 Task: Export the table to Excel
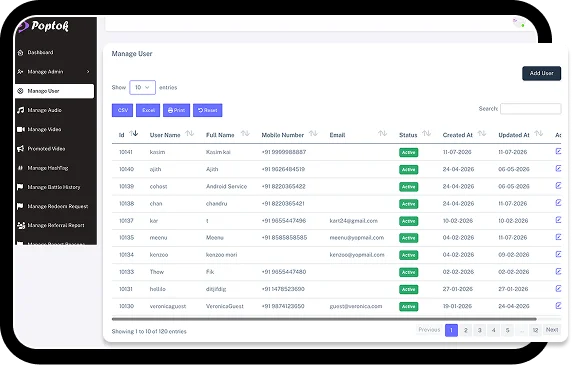pos(148,110)
